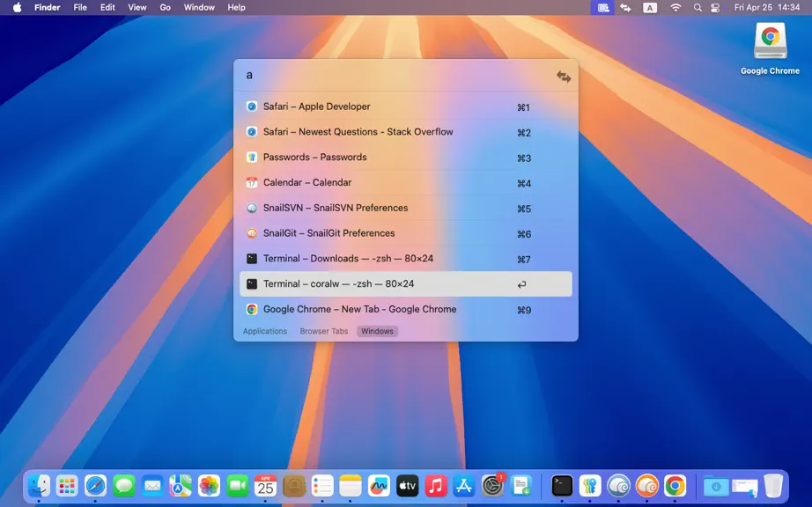
Task: Switch to Browser Tabs tab
Action: coord(324,331)
